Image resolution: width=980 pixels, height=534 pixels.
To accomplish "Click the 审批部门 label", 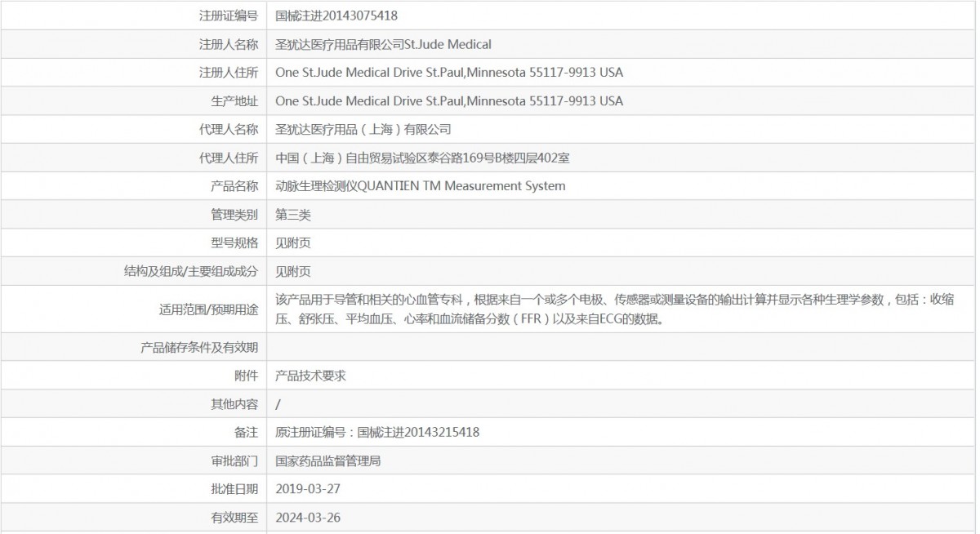I will [234, 461].
